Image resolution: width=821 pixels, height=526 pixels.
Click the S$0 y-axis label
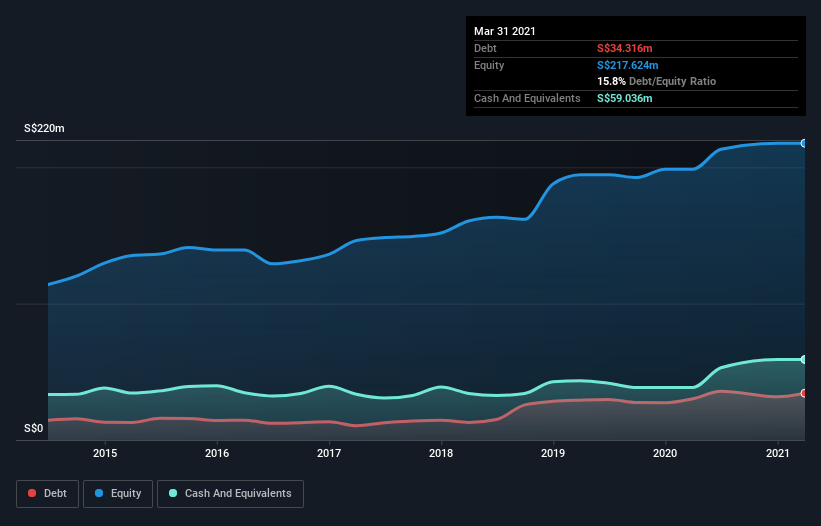coord(34,429)
